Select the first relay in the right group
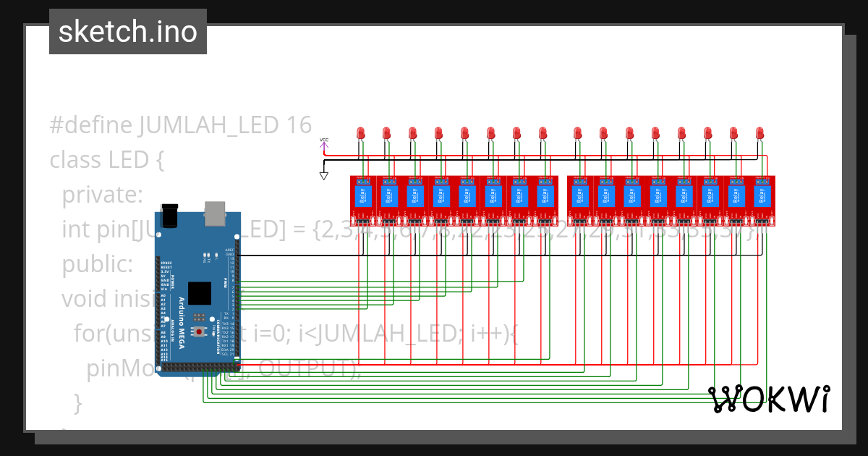Viewport: 868px width, 456px height. pos(579,195)
